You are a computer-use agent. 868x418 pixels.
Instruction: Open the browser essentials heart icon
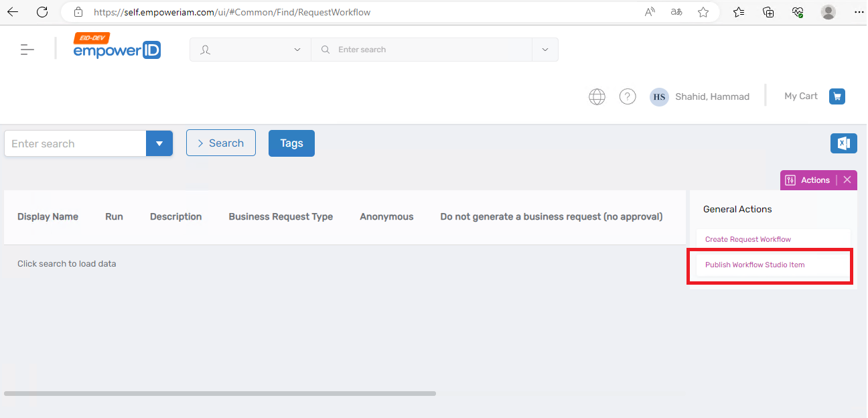coord(797,12)
